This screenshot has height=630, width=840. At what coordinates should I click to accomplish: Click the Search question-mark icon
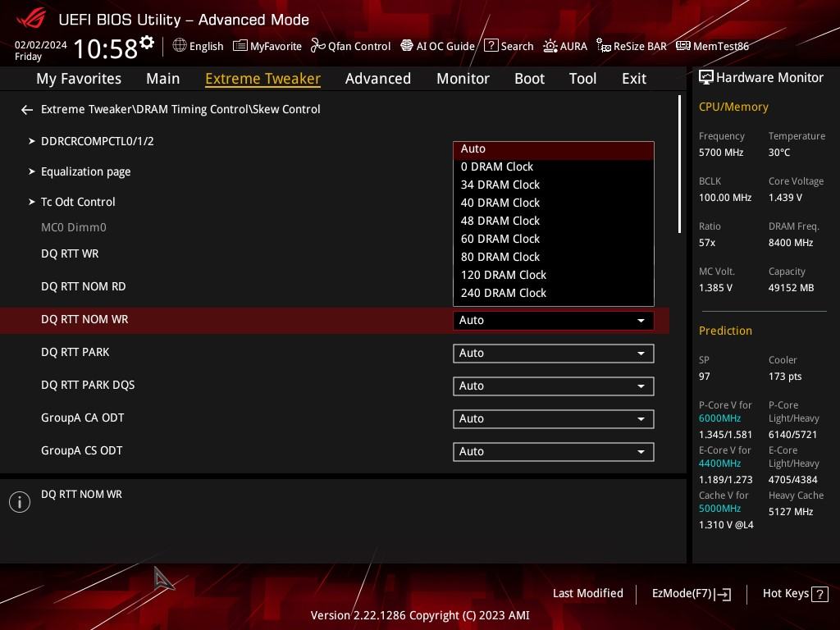coord(491,46)
